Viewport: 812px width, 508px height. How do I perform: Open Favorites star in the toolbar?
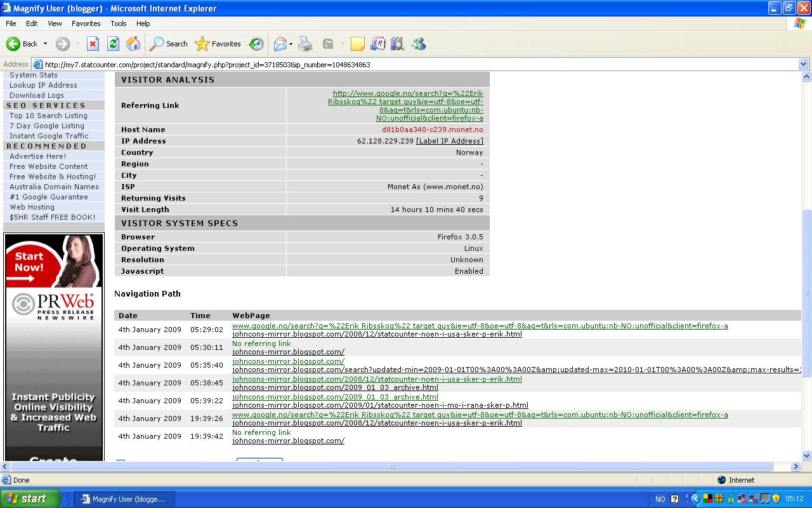coord(218,44)
